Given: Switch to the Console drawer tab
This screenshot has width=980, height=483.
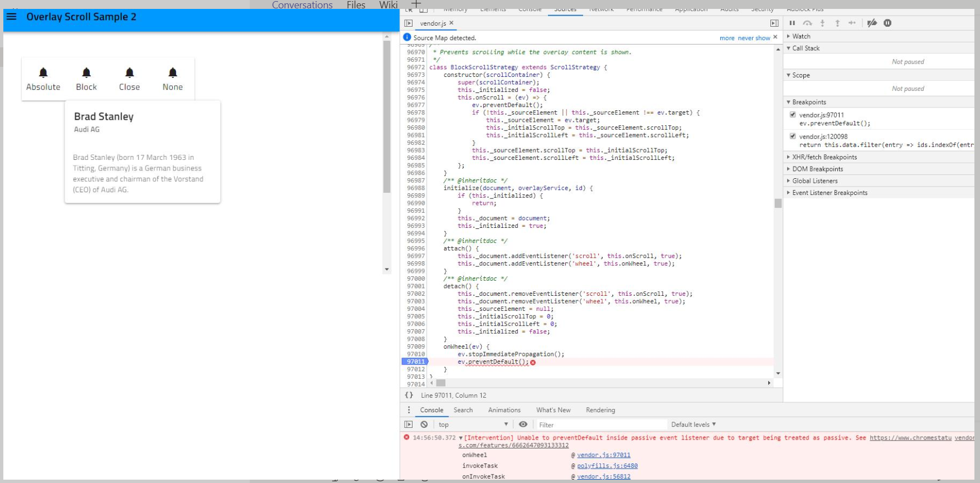Looking at the screenshot, I should coord(431,410).
